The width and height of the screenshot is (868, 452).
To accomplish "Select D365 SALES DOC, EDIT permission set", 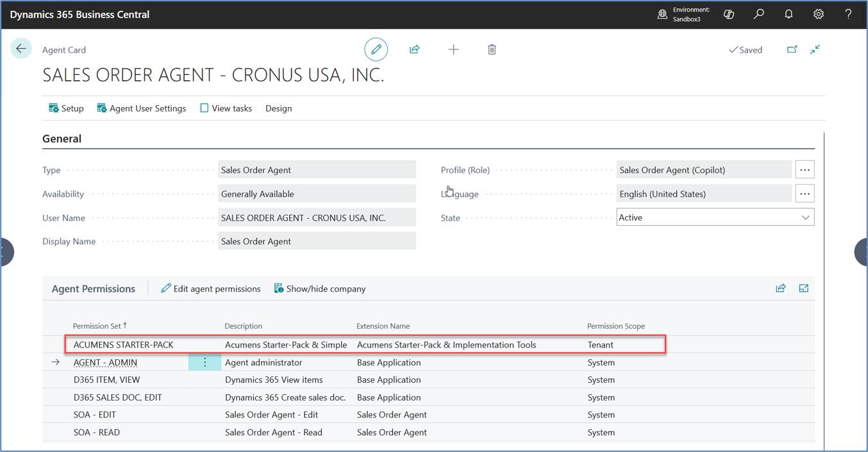I will (x=117, y=397).
